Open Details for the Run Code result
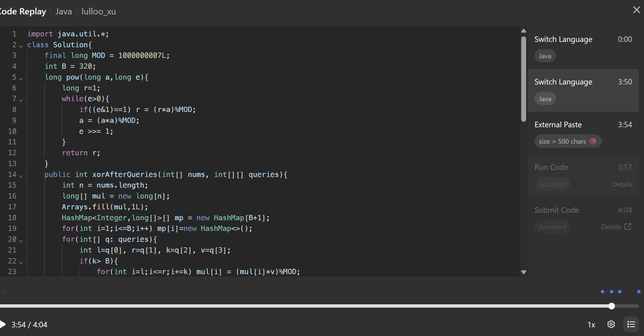Viewport: 644px width, 336px height. point(622,184)
